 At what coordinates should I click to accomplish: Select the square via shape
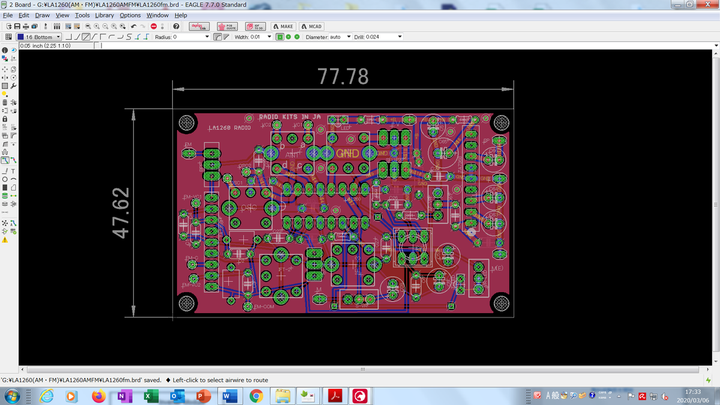[x=278, y=37]
